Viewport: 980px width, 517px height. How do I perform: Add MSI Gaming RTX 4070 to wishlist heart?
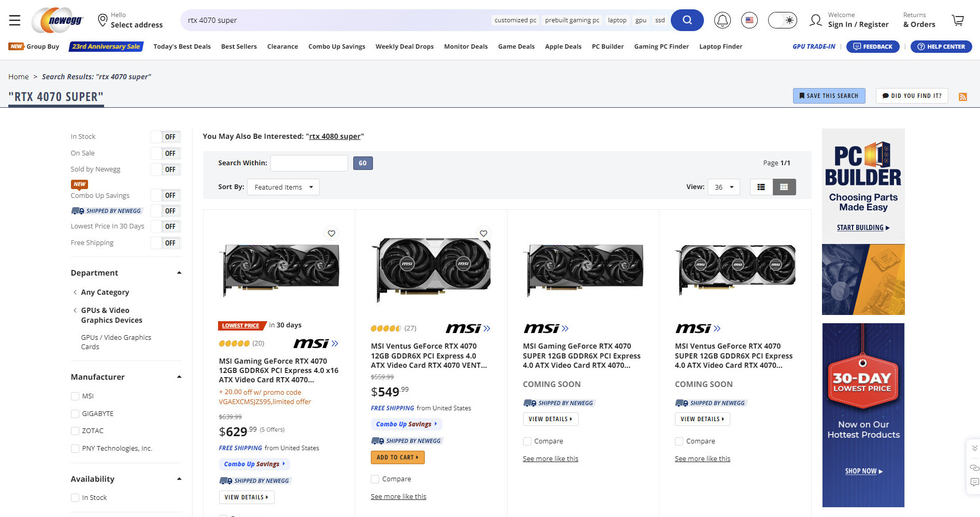[332, 234]
